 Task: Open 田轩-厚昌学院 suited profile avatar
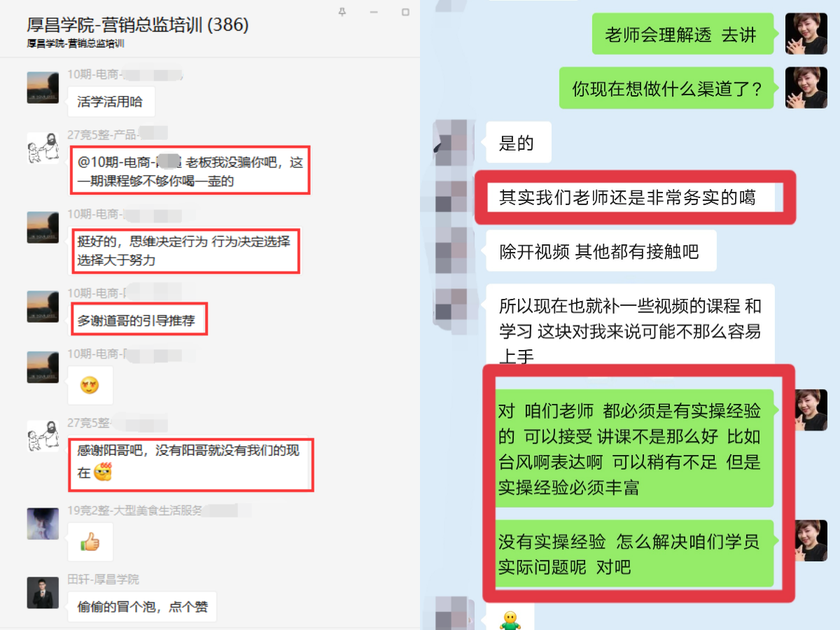click(x=43, y=592)
